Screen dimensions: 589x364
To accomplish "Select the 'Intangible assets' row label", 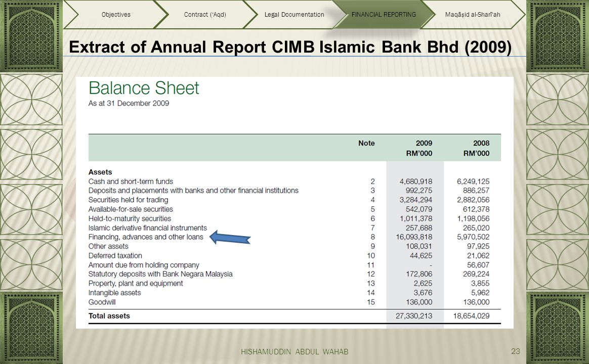I will [114, 293].
